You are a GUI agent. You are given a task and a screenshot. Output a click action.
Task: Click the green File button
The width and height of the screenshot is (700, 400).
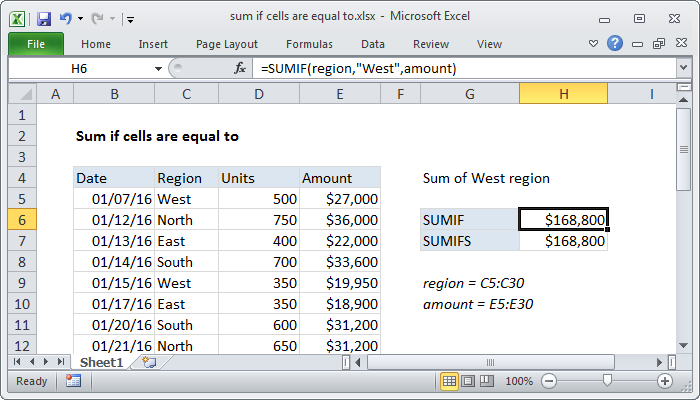point(35,44)
